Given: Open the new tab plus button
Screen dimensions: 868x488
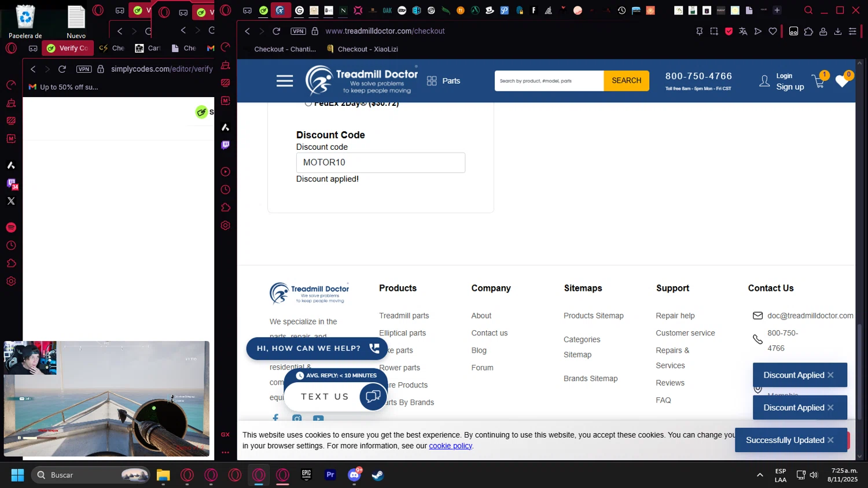Looking at the screenshot, I should 777,10.
